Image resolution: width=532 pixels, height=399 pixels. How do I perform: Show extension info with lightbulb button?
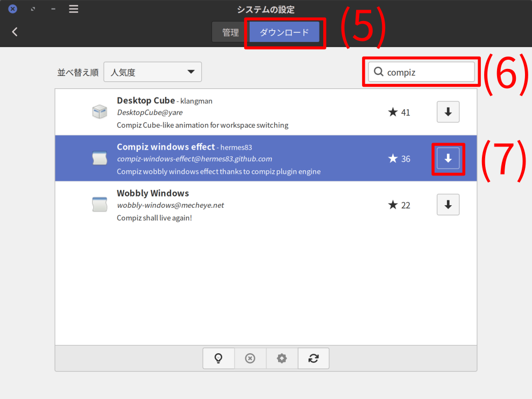point(218,359)
